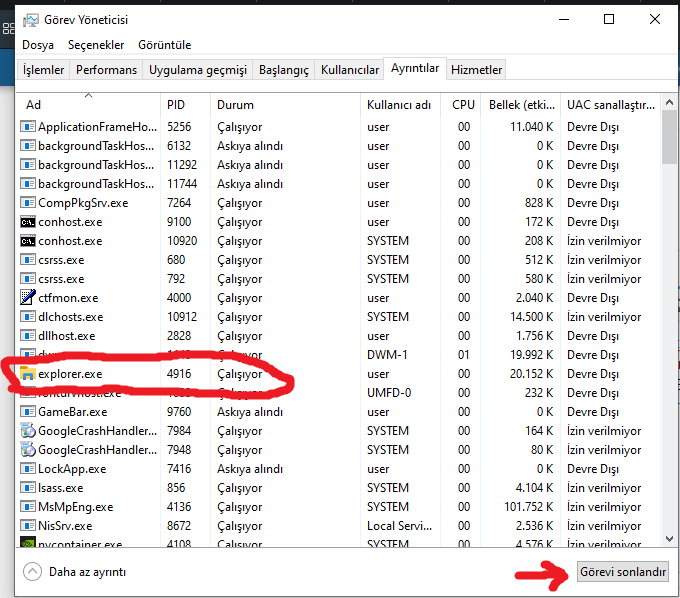
Task: Click the conhost.exe icon with PID 9100
Action: click(28, 222)
